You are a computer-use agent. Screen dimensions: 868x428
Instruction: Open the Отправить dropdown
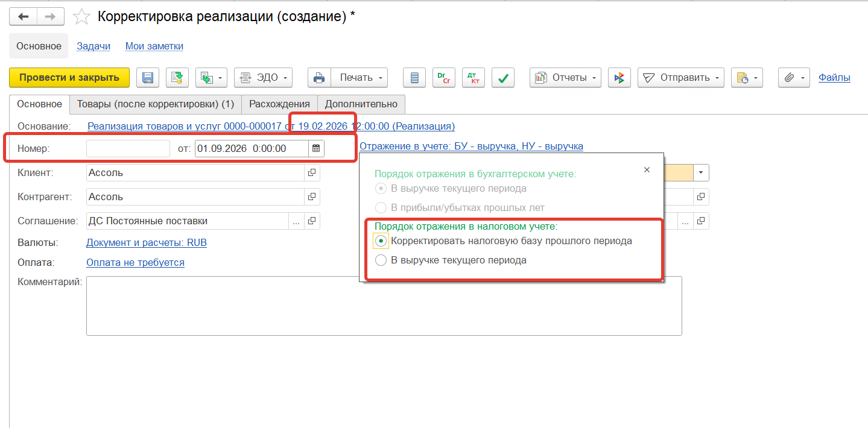coord(680,78)
